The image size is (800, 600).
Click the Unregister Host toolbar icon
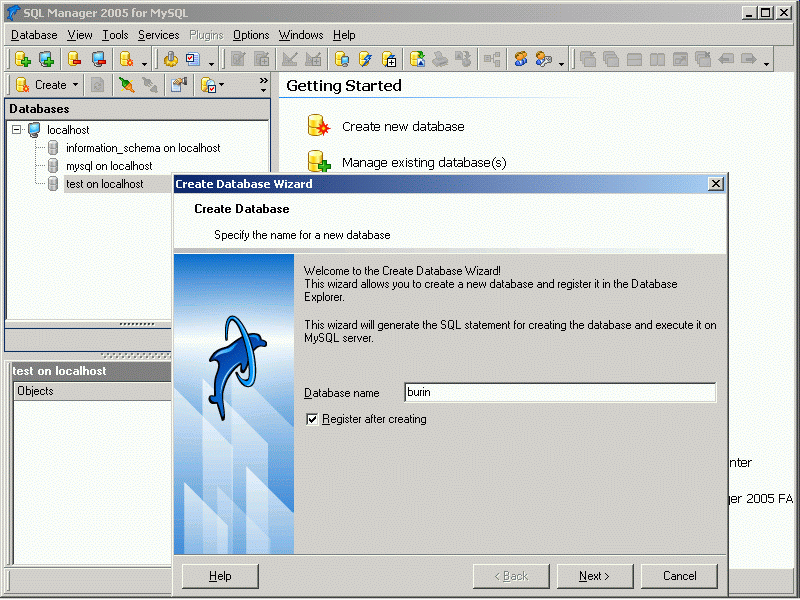pos(98,59)
